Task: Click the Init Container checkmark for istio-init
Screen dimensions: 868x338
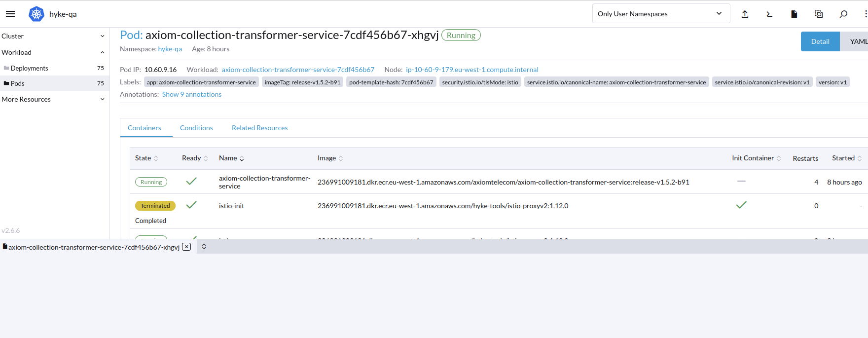Action: [741, 204]
